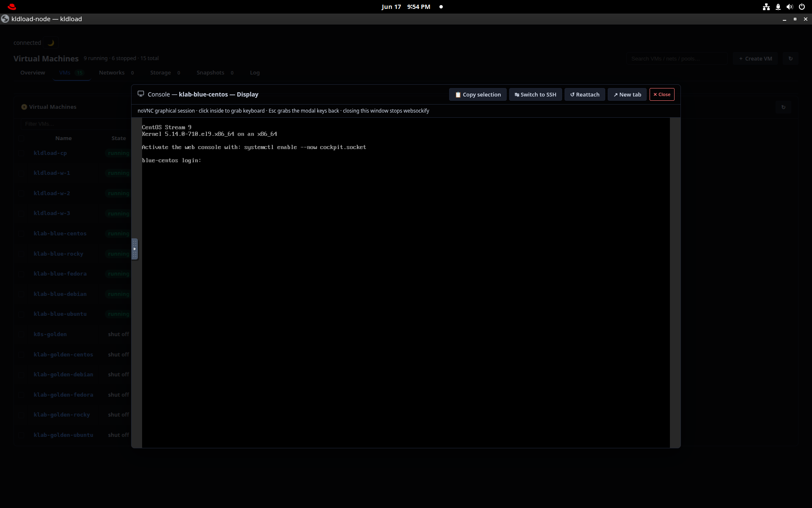Click the notification bell tray icon
The image size is (812, 508).
click(778, 7)
